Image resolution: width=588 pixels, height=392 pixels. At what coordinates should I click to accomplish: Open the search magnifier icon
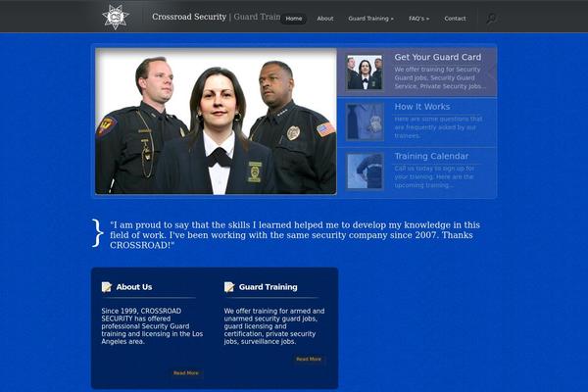pyautogui.click(x=491, y=18)
